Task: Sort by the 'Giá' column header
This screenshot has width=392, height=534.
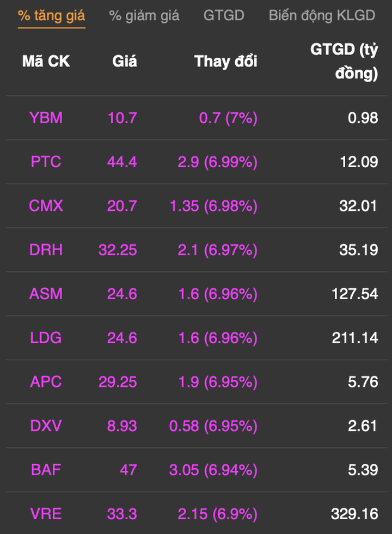Action: [x=125, y=62]
